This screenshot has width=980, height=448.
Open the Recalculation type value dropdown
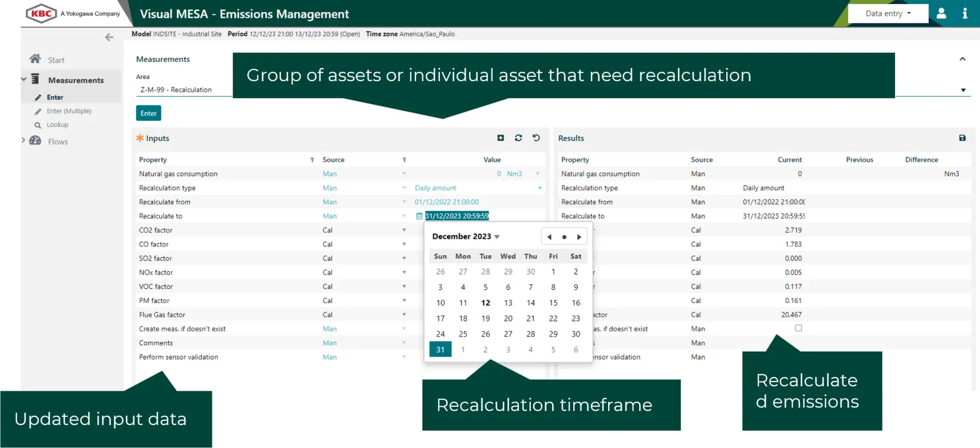540,188
